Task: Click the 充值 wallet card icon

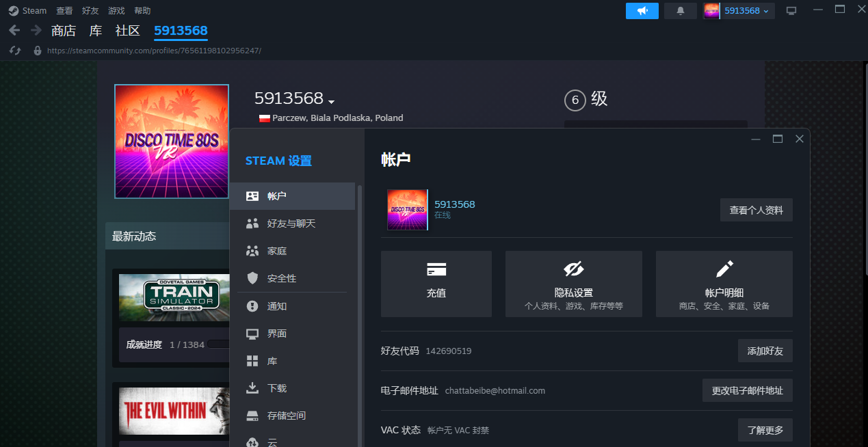Action: tap(436, 269)
